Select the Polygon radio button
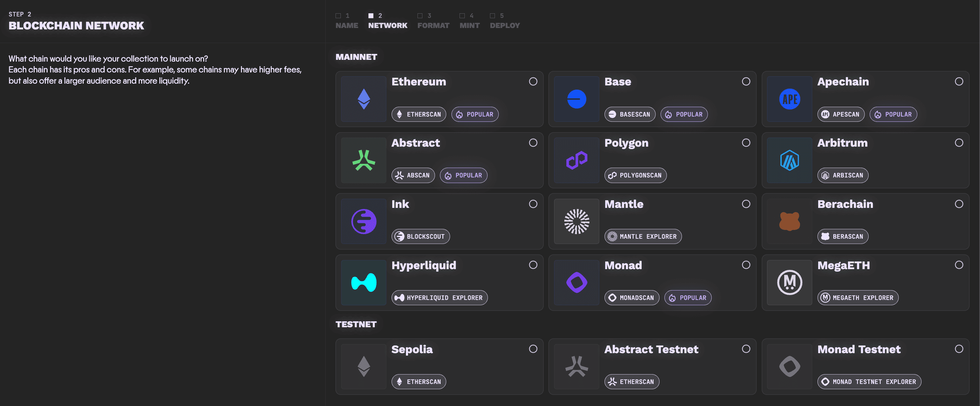The width and height of the screenshot is (980, 406). point(746,143)
